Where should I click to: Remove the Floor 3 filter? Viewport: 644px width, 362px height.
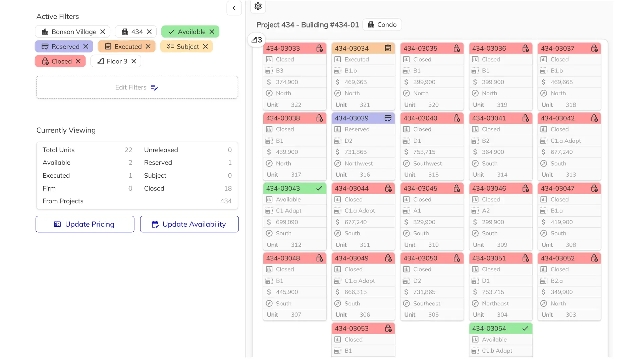(x=134, y=61)
